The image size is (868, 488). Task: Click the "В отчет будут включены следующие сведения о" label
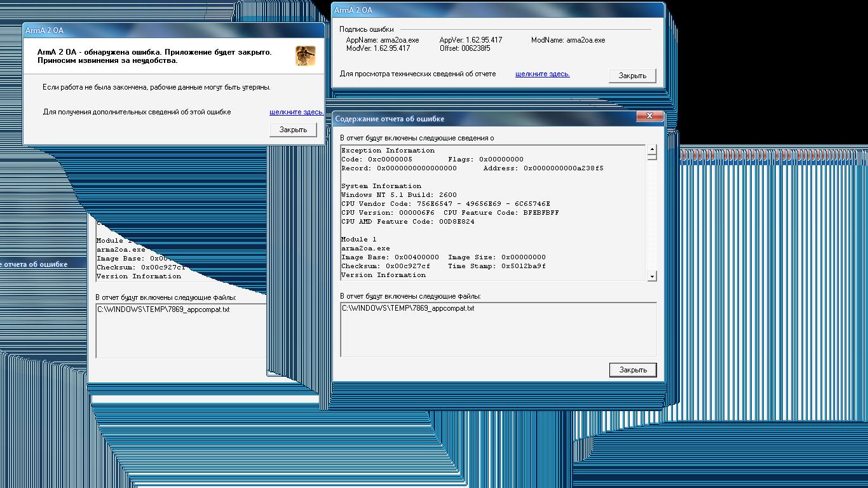[x=417, y=138]
